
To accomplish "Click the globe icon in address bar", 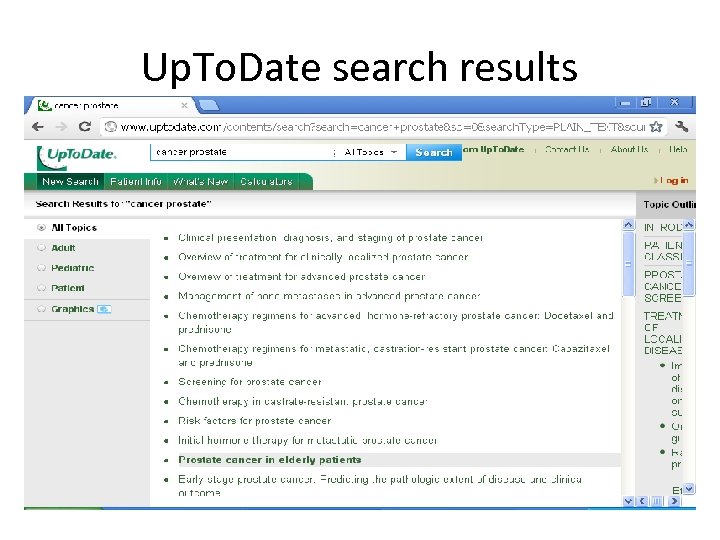I will 110,127.
